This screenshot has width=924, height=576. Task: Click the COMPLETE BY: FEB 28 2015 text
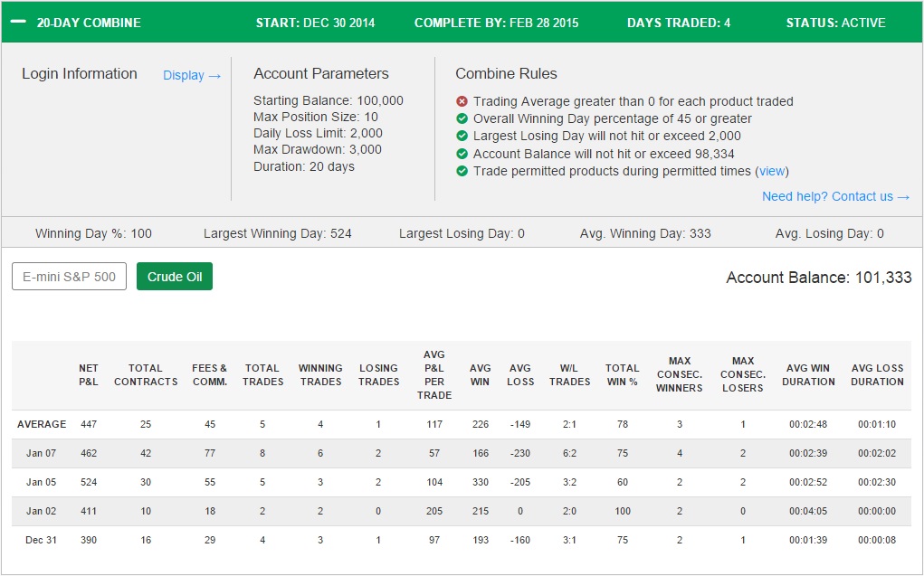click(496, 23)
